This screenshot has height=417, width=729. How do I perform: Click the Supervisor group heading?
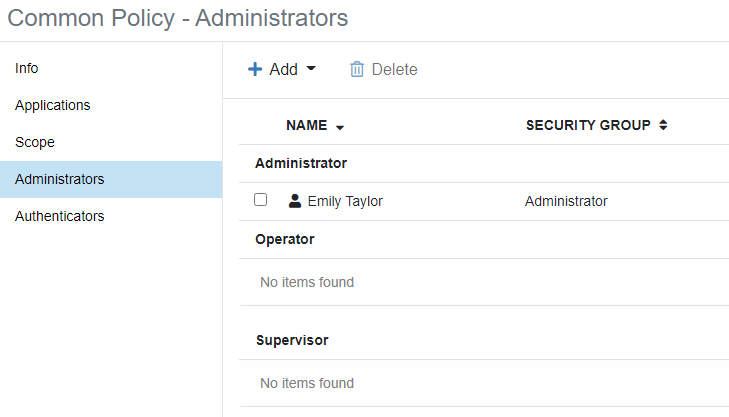[292, 340]
